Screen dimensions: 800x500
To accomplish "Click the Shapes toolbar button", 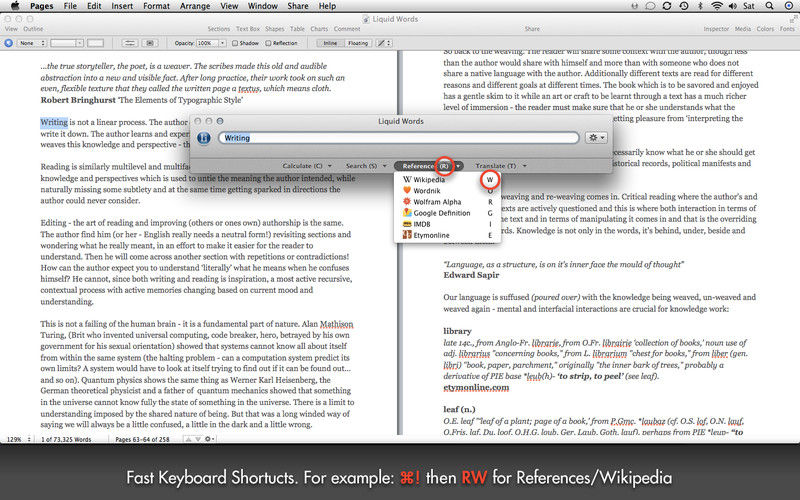I will [x=274, y=29].
